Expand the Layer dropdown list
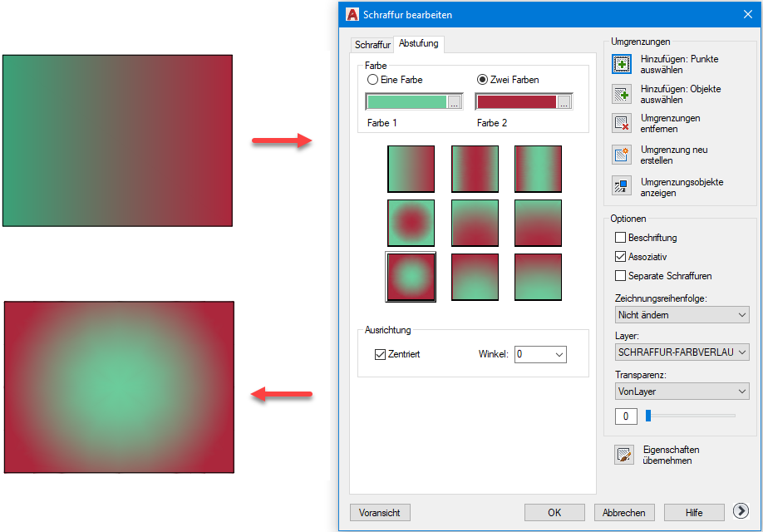This screenshot has height=532, width=763. pos(682,353)
